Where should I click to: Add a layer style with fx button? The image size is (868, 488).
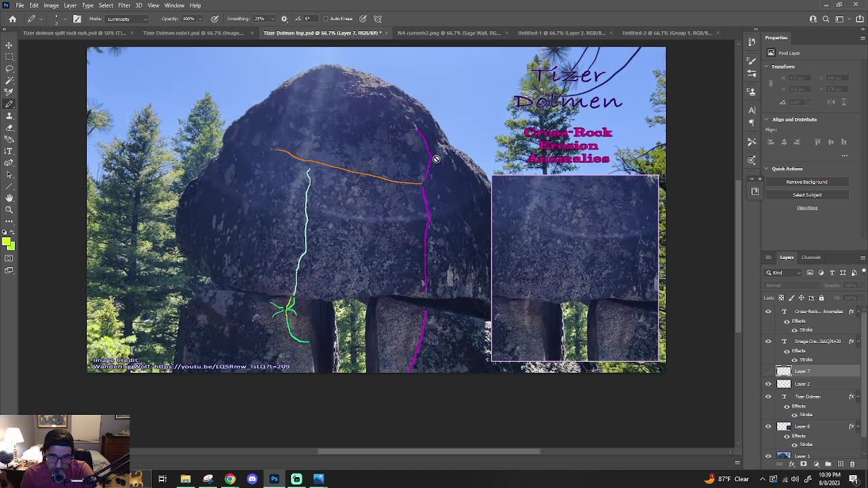point(792,464)
